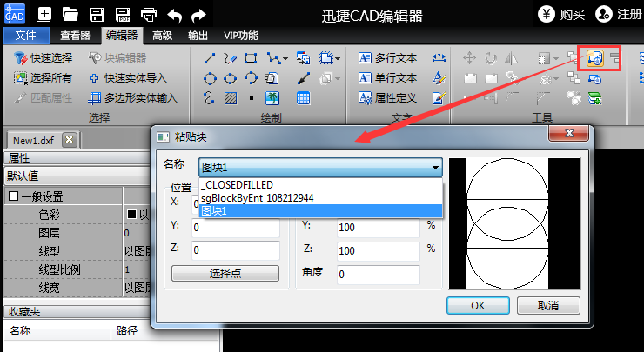This screenshot has width=644, height=352.
Task: Open the block name combo box dropdown
Action: [435, 168]
